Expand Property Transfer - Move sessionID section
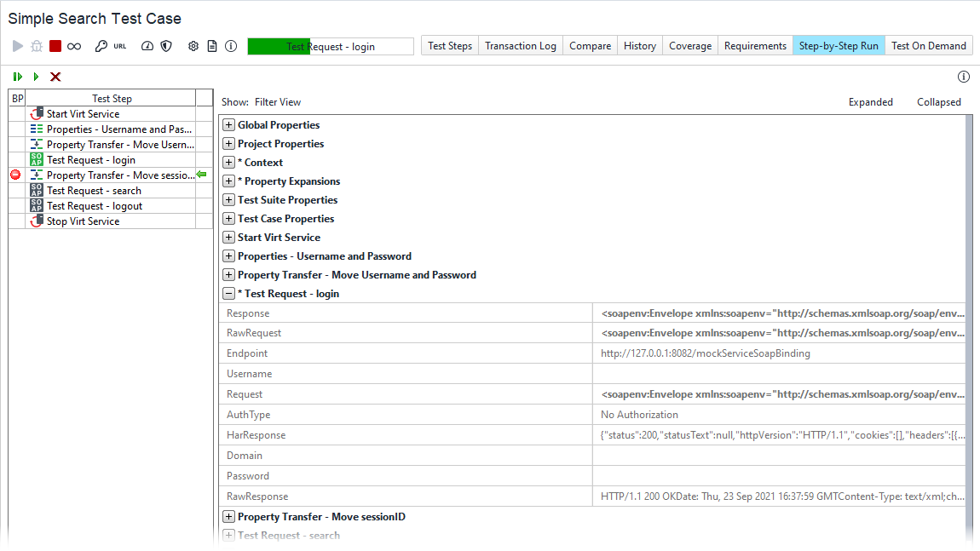Screen dimensions: 980x551 click(x=228, y=516)
